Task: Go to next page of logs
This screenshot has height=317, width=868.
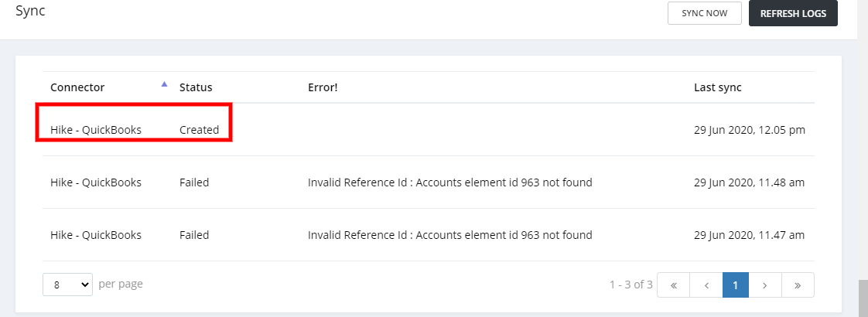Action: (x=765, y=285)
